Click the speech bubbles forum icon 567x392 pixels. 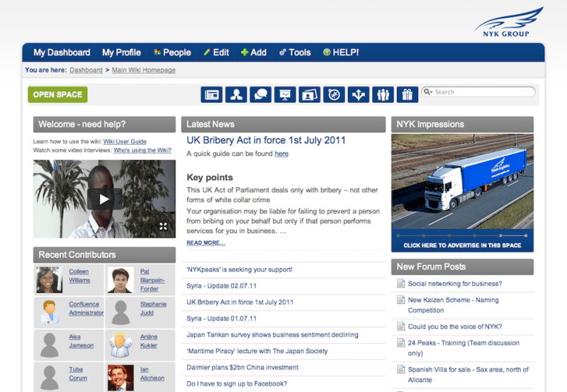pos(261,94)
